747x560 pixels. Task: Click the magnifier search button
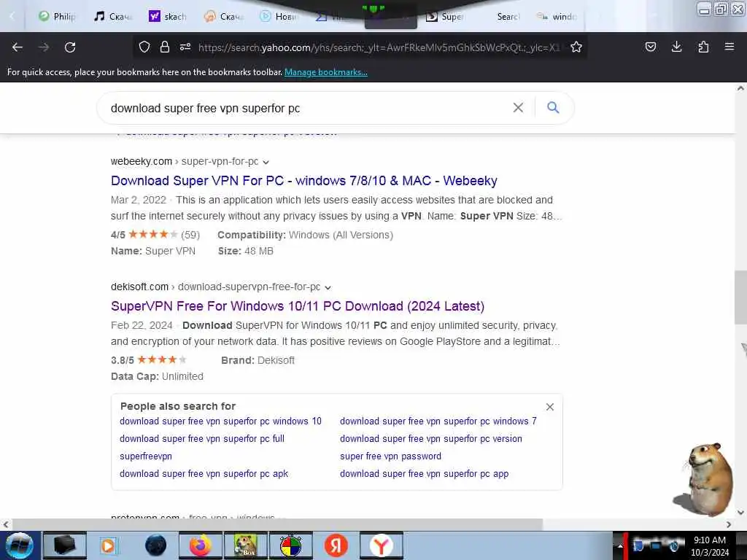[553, 108]
